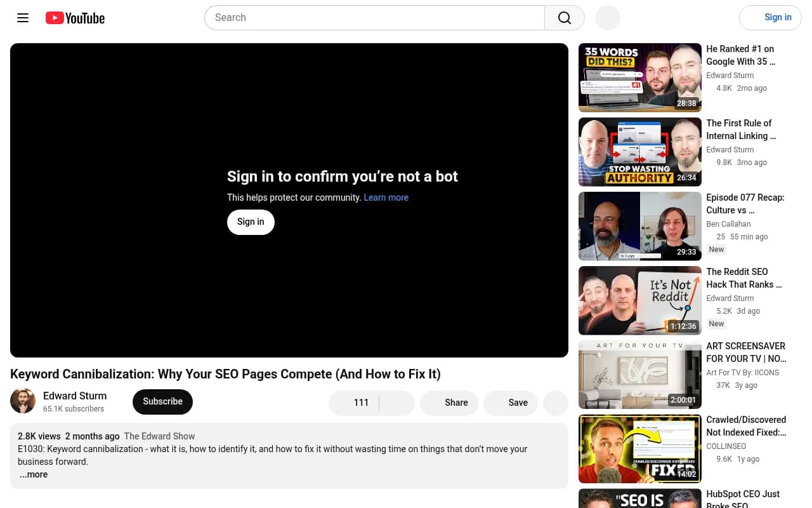
Task: Open more actions round button
Action: click(x=556, y=403)
